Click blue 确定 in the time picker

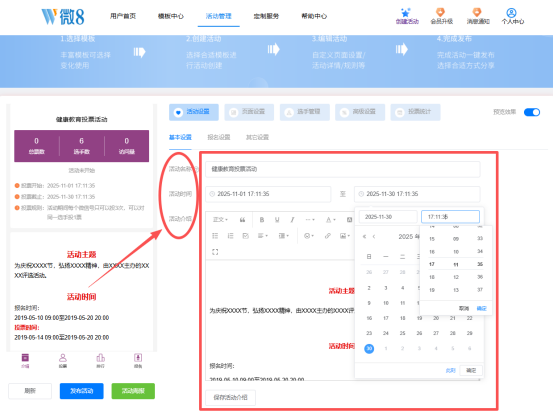coord(481,308)
